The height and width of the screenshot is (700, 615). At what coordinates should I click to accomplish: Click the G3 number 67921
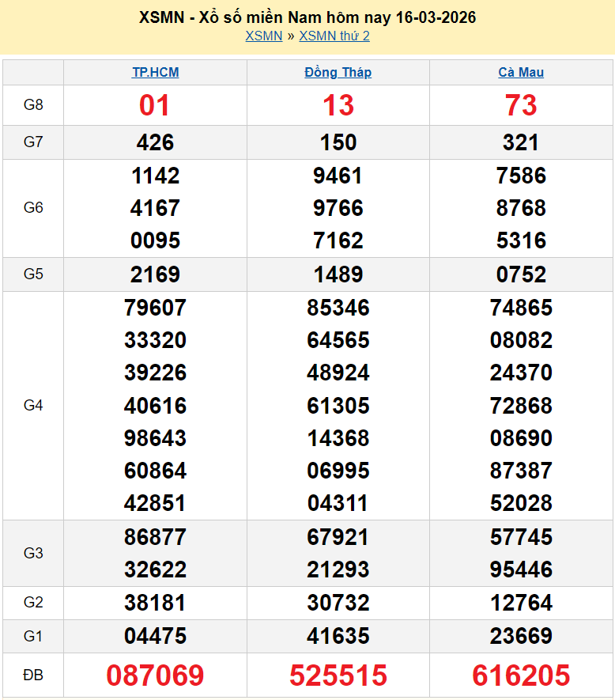(338, 537)
